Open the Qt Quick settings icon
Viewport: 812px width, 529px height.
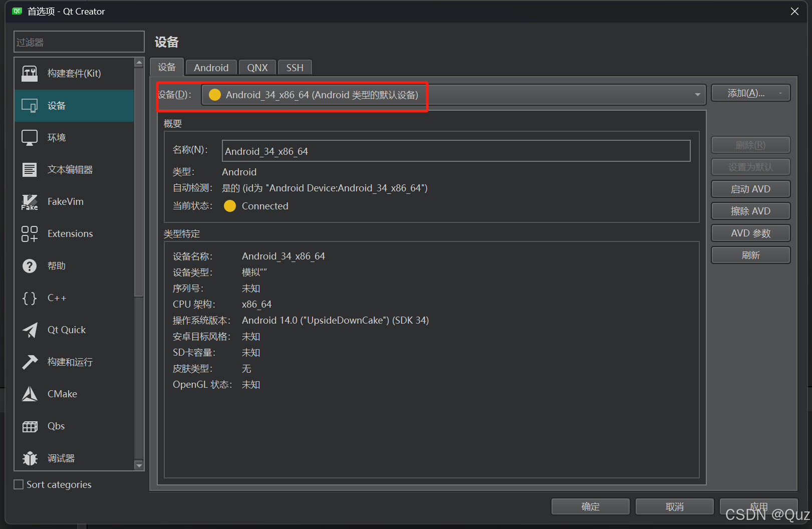(30, 330)
